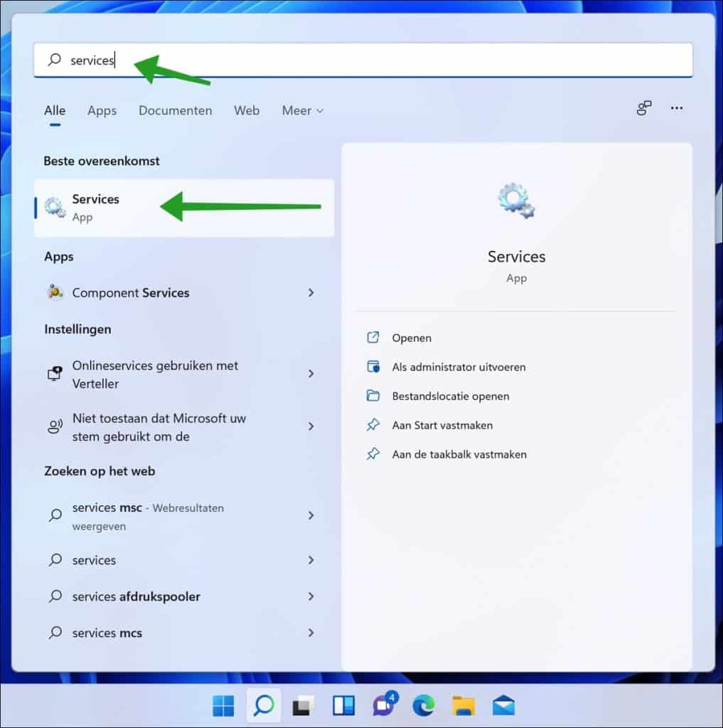723x728 pixels.
Task: Open File Explorer from the taskbar
Action: pyautogui.click(x=464, y=705)
